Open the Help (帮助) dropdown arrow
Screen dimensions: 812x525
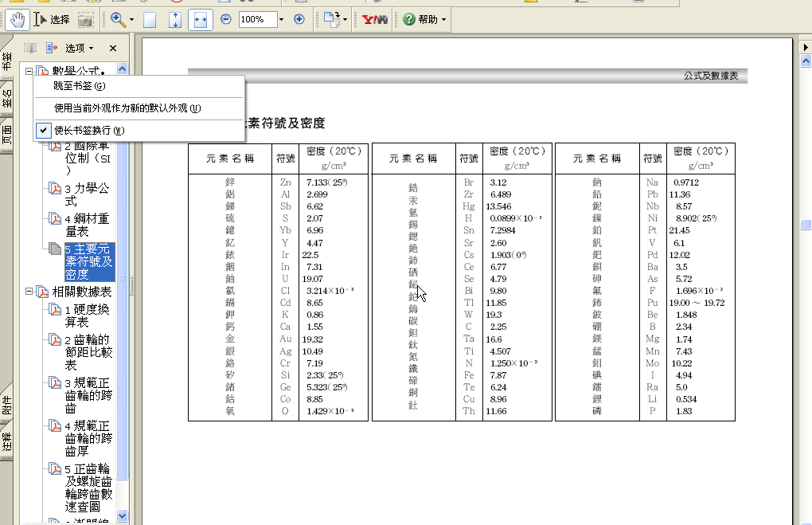[x=443, y=20]
